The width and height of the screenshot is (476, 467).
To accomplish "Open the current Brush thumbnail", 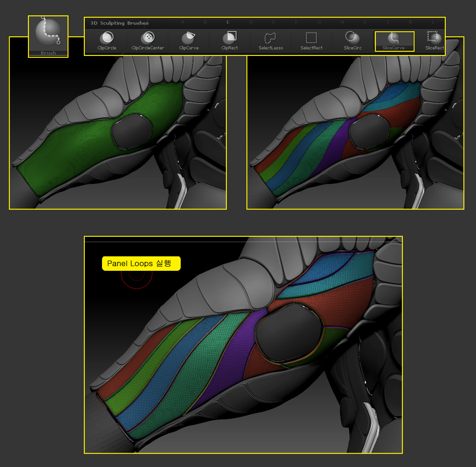I will 48,36.
